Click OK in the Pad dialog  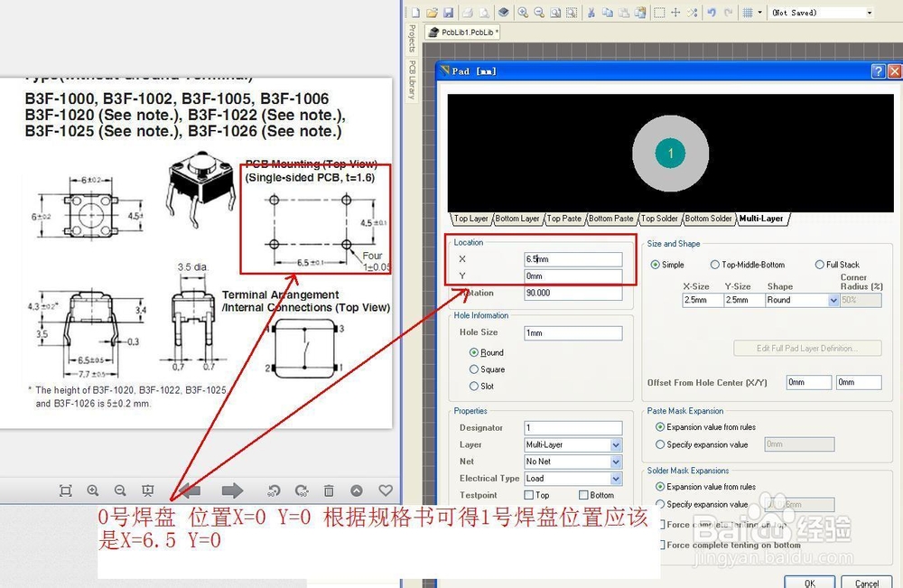coord(810,582)
